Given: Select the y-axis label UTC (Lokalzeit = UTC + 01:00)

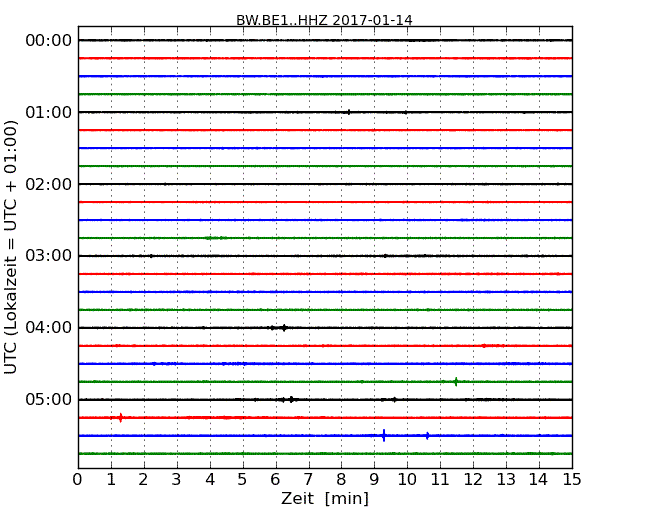Looking at the screenshot, I should coord(11,247).
